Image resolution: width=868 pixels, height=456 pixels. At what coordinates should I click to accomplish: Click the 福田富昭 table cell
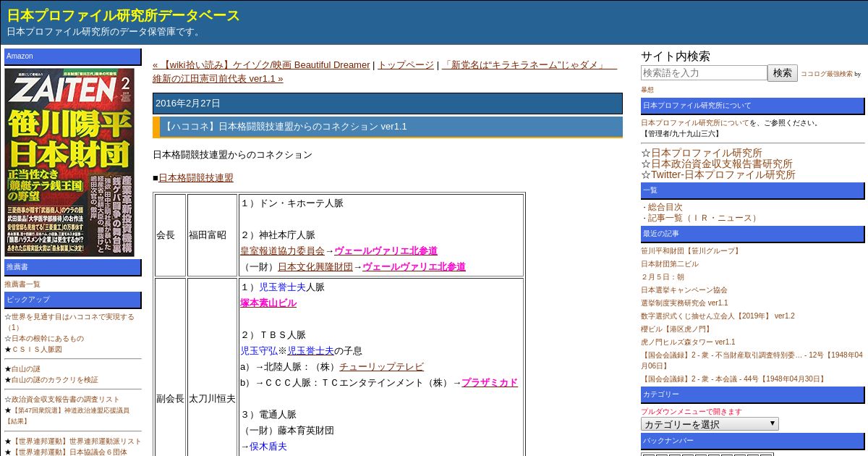pos(213,235)
